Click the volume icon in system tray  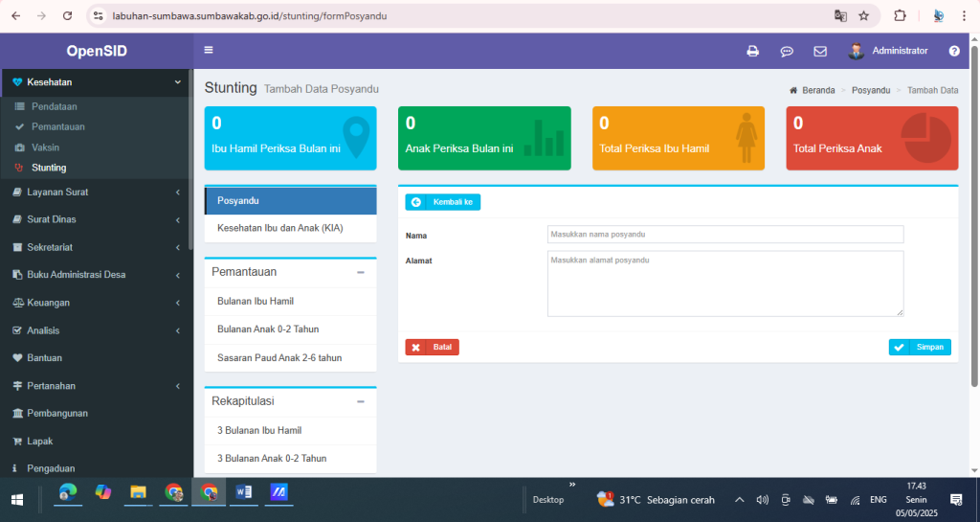point(762,500)
